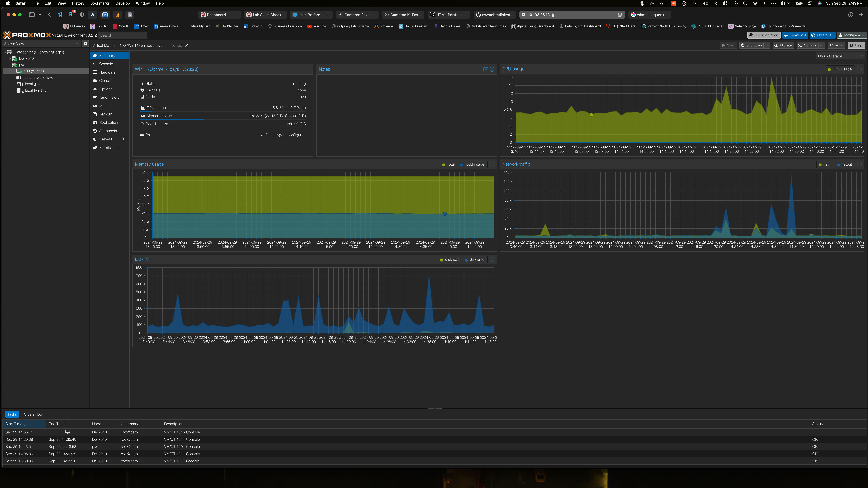868x488 pixels.
Task: Select the Summary tab
Action: pyautogui.click(x=110, y=56)
